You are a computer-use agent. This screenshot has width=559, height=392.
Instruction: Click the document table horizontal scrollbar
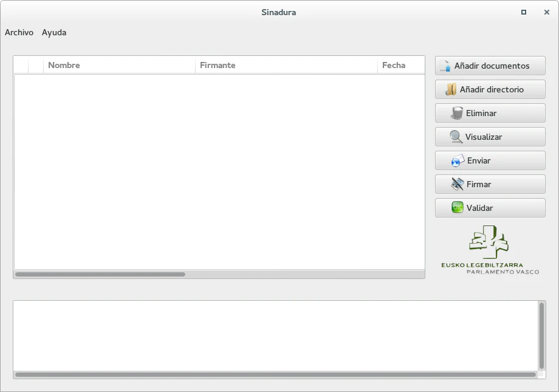[x=100, y=275]
